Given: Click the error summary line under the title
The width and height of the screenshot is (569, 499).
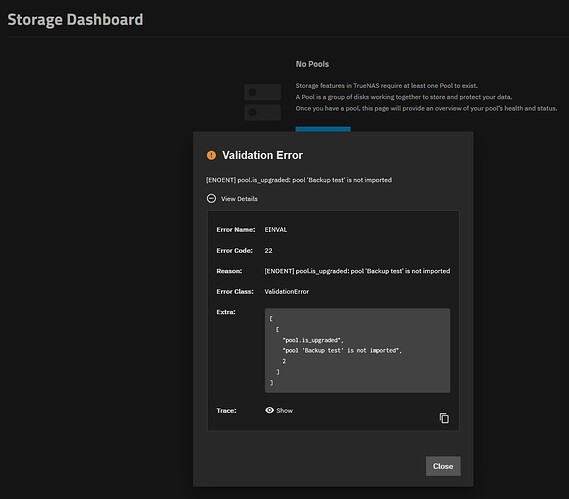Looking at the screenshot, I should coord(299,180).
